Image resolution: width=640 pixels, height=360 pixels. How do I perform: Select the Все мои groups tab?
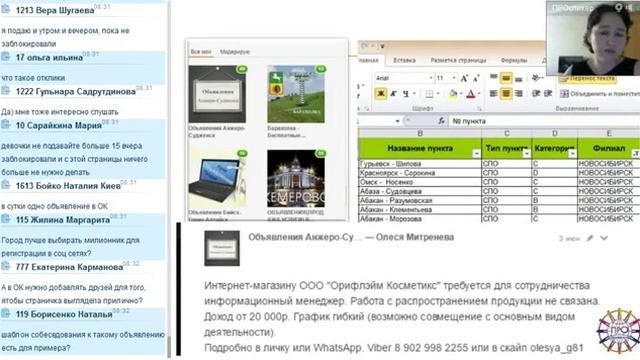click(x=201, y=52)
